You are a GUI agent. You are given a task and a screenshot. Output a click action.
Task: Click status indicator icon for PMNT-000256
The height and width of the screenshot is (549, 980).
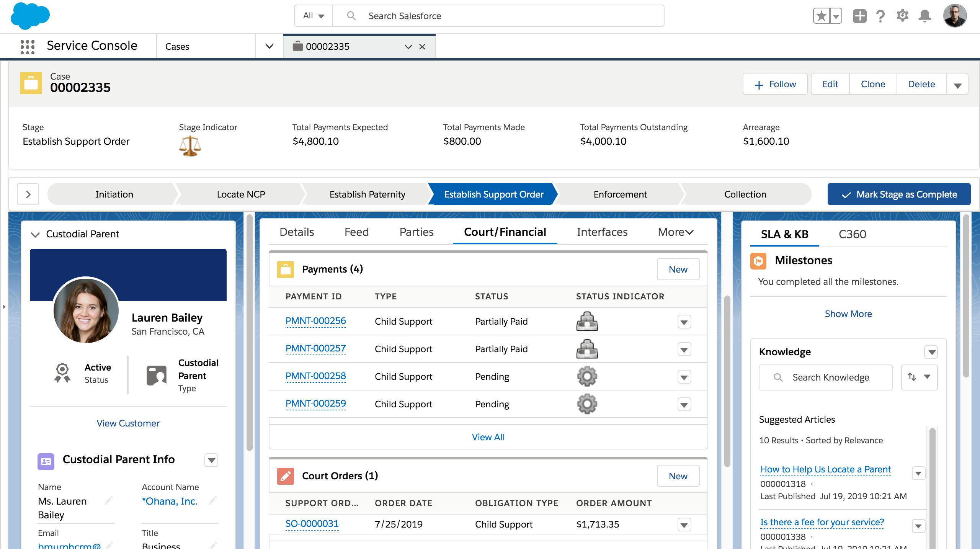click(587, 322)
